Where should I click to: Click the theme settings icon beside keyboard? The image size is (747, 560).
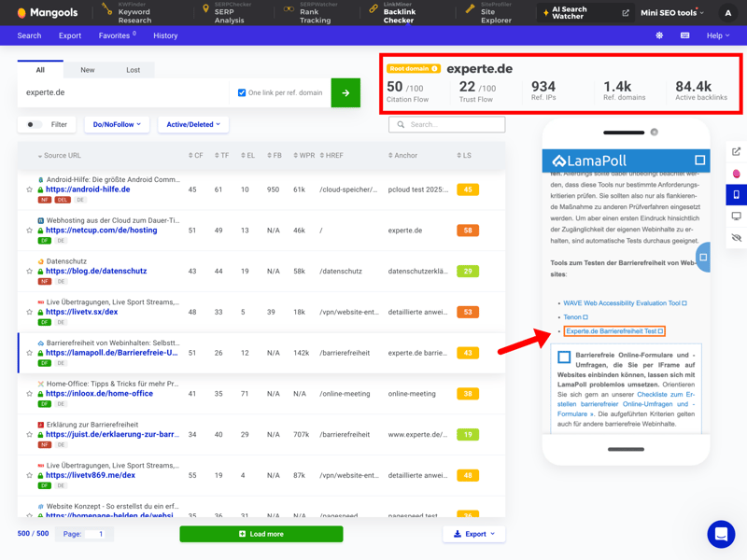coord(659,35)
